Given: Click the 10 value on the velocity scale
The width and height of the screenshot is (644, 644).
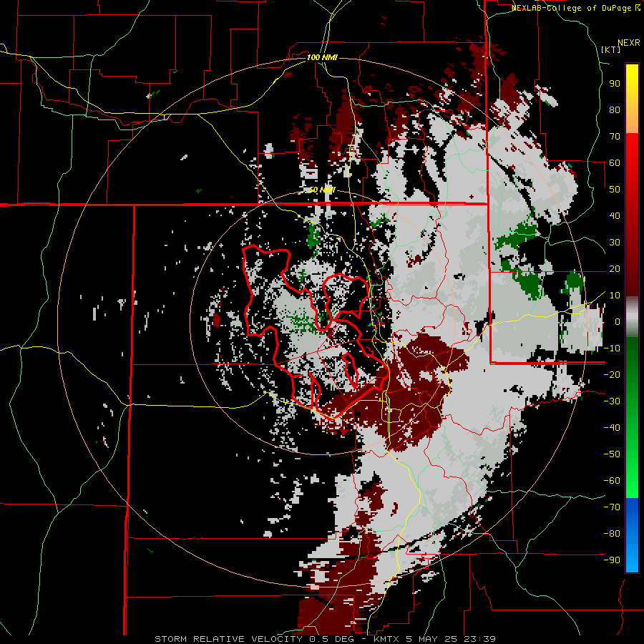Looking at the screenshot, I should (615, 296).
